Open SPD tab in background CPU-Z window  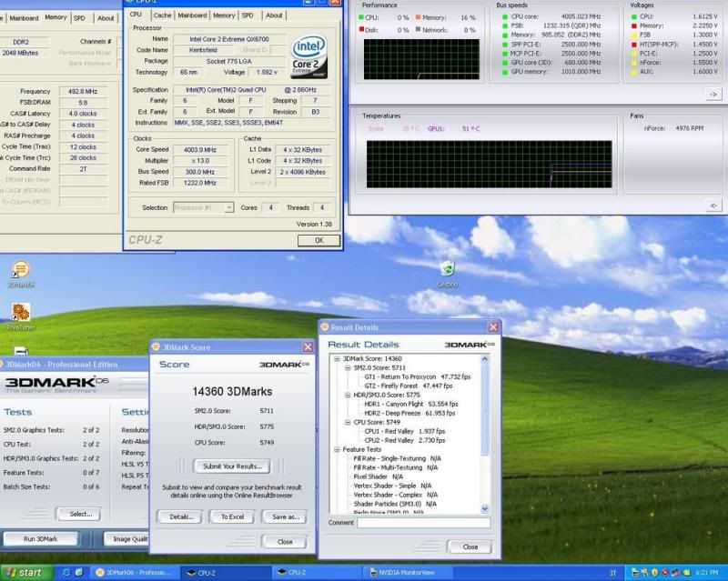point(79,18)
